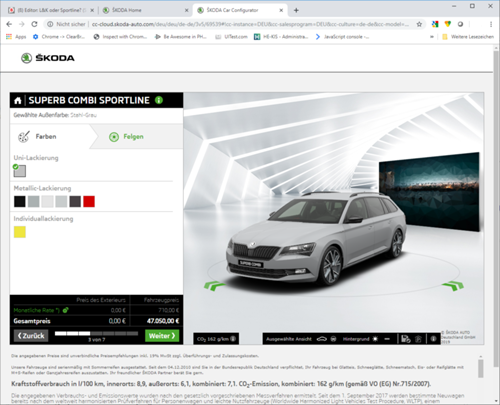Switch to the Editor L&K oder Sportline tab
500x405 pixels.
point(52,10)
